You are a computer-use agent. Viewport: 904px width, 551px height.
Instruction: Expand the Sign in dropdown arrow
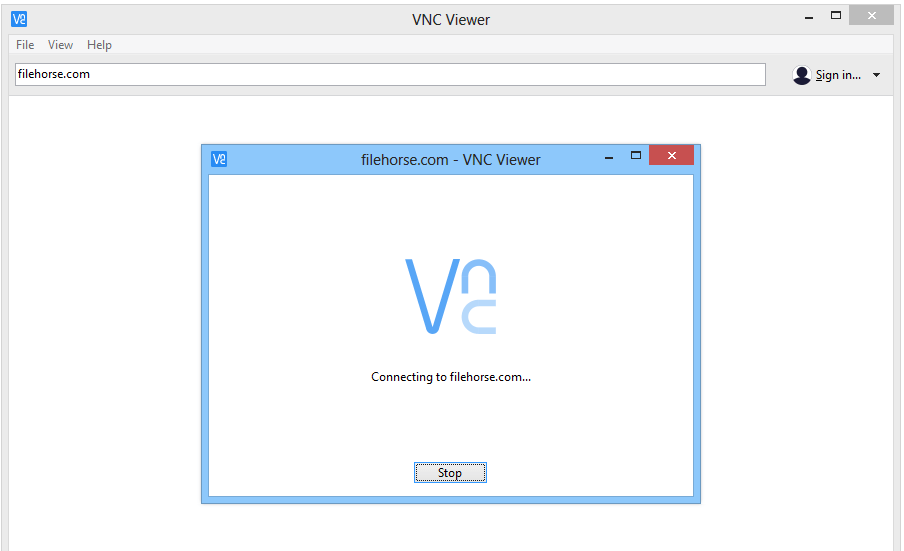pos(876,75)
